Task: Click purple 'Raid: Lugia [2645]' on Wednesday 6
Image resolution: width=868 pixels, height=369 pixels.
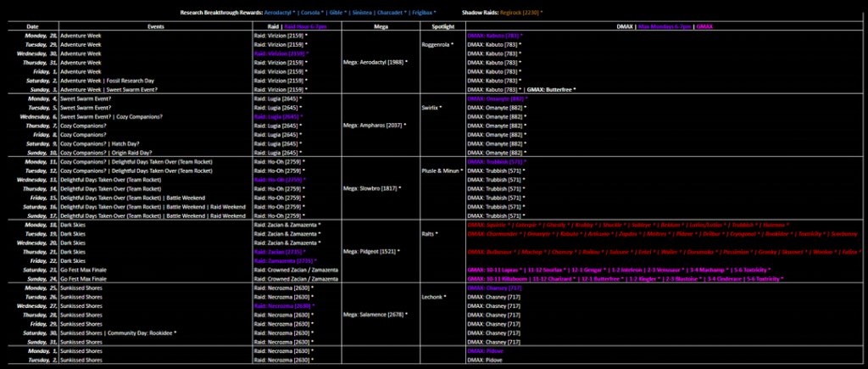Action: 278,116
